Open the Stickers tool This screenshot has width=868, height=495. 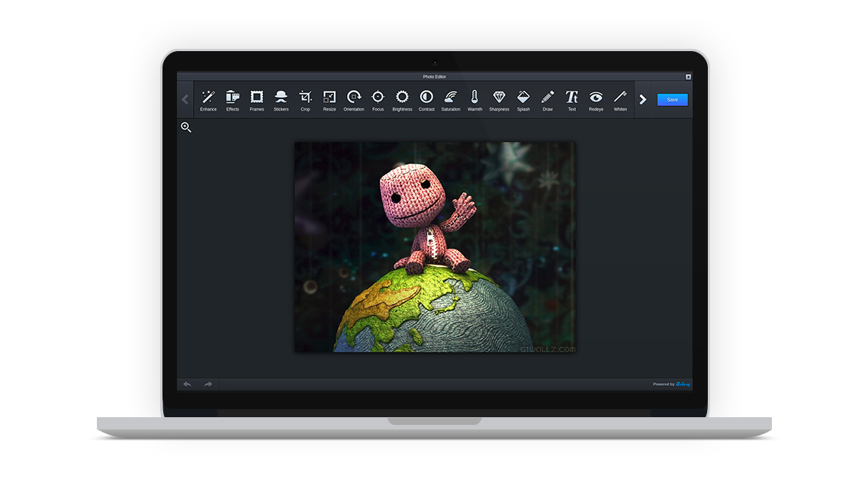tap(281, 98)
